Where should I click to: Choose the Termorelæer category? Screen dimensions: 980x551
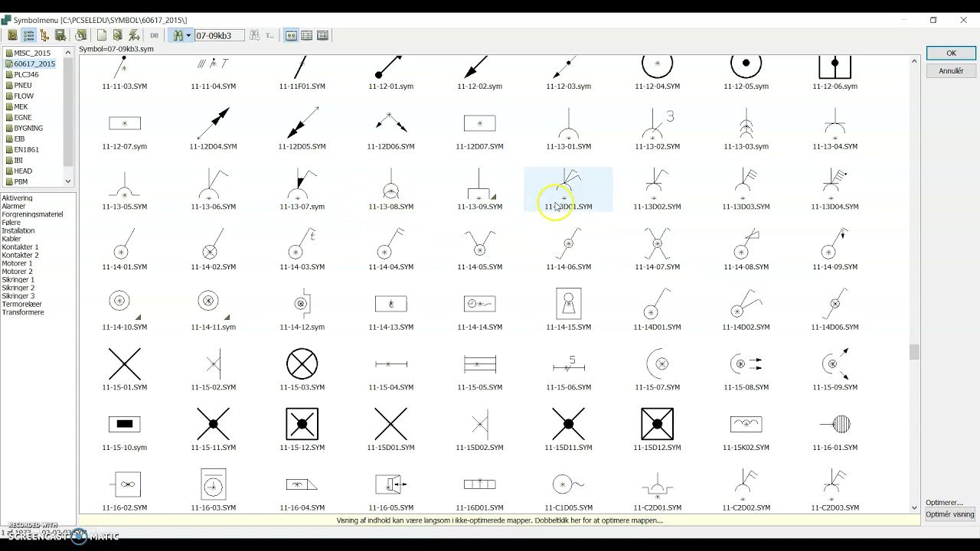pyautogui.click(x=21, y=304)
